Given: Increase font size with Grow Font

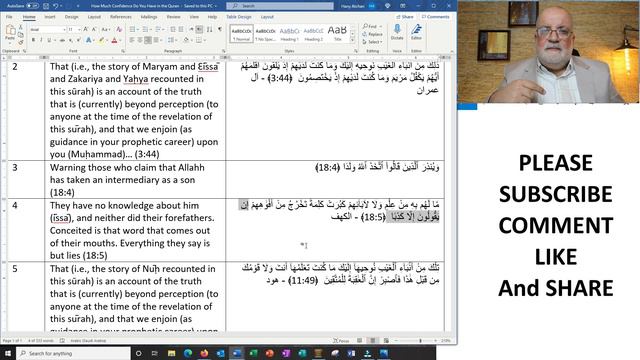Looking at the screenshot, I should [x=86, y=29].
